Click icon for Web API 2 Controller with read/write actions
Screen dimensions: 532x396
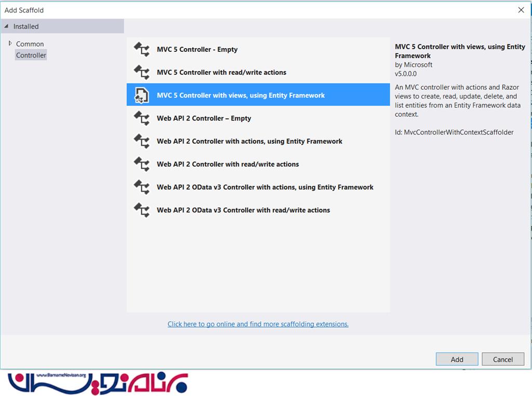(x=141, y=164)
